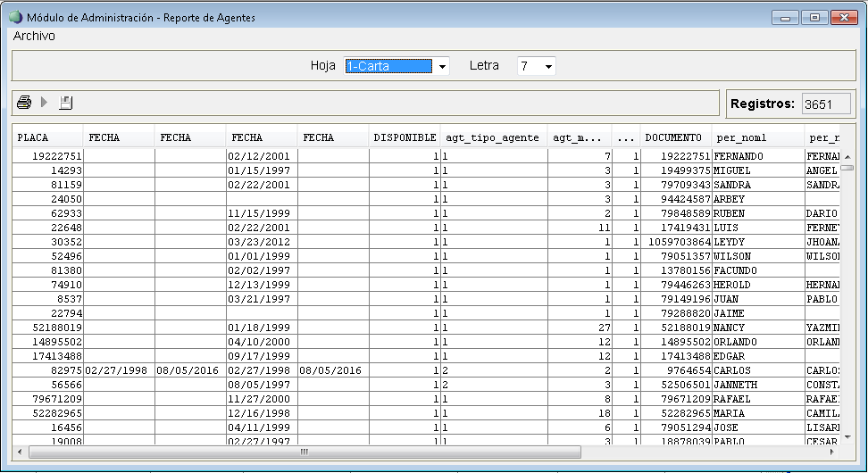Click the DISPONIBLE column header
868x473 pixels.
(x=405, y=137)
